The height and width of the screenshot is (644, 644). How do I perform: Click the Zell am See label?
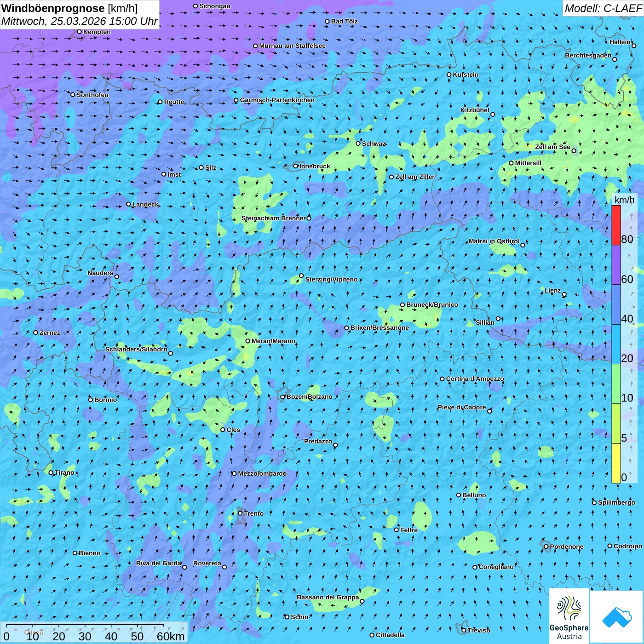(x=552, y=147)
